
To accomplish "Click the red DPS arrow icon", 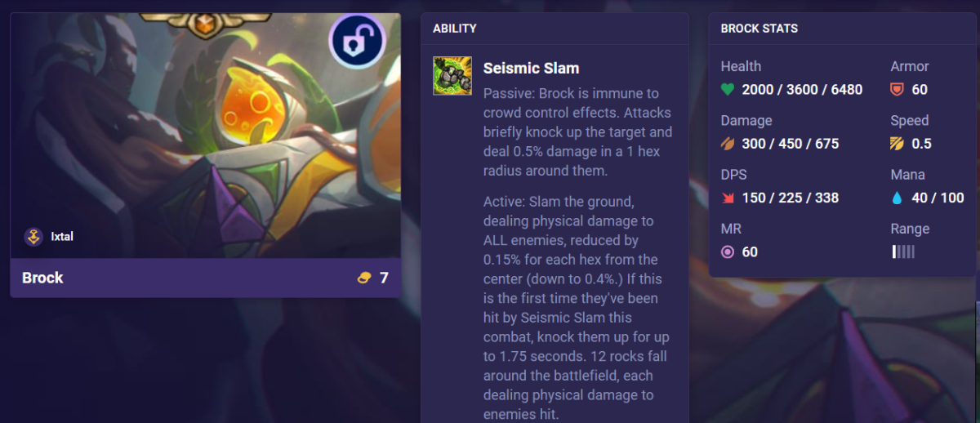I will pyautogui.click(x=728, y=198).
